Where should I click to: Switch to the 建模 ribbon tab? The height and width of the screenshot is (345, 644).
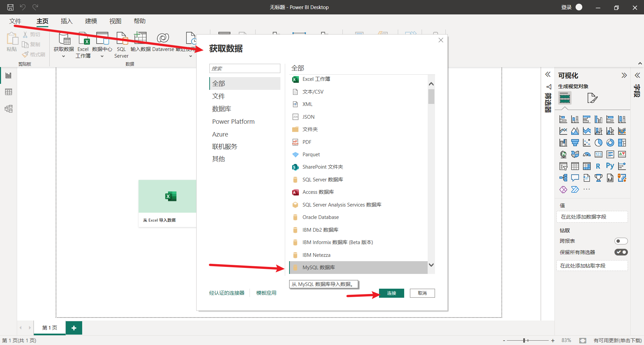(91, 21)
